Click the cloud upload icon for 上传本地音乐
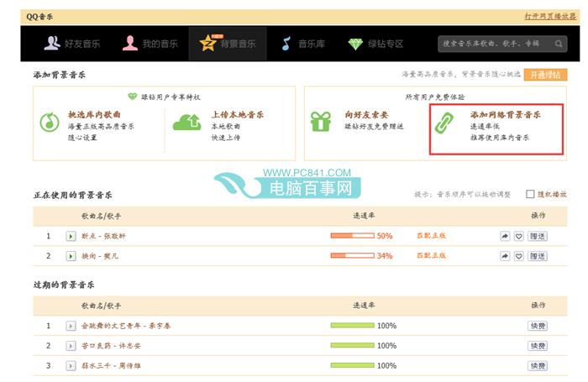Image resolution: width=588 pixels, height=382 pixels. pyautogui.click(x=186, y=123)
